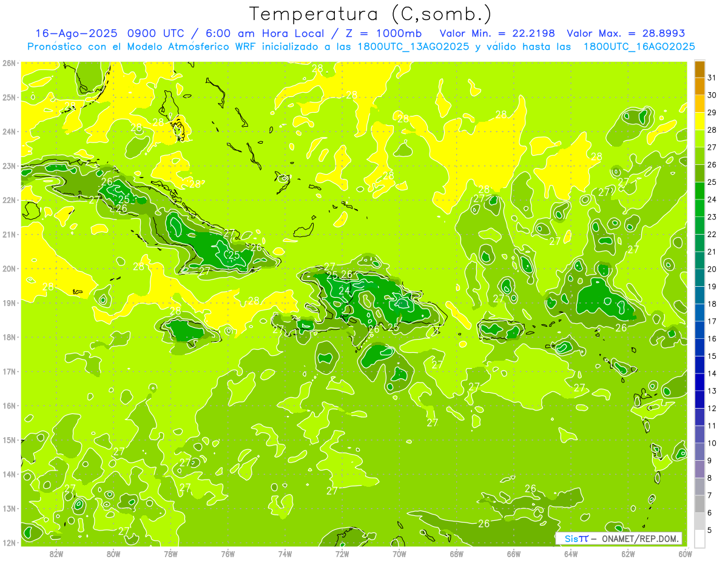Click the white swatch below the 5 label
728x562 pixels.
tap(700, 538)
